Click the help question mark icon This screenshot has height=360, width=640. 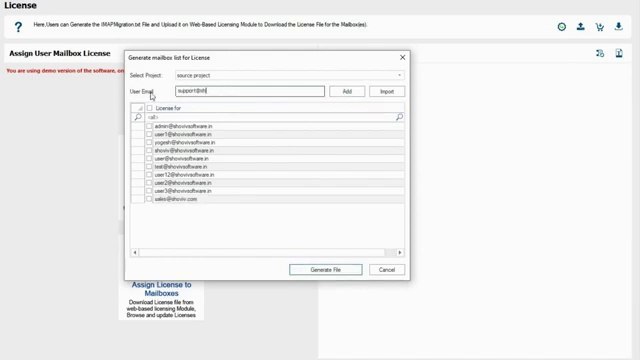click(18, 27)
